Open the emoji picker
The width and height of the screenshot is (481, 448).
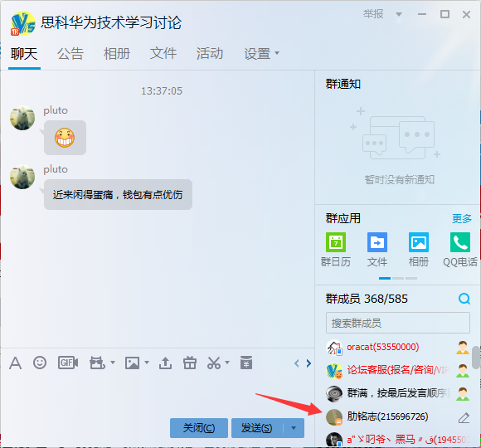(40, 363)
